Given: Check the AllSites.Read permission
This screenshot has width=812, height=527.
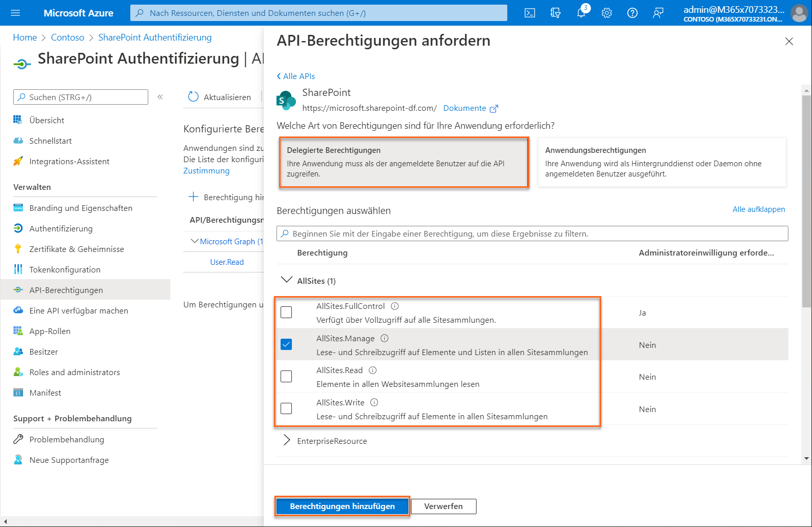Looking at the screenshot, I should [x=286, y=376].
